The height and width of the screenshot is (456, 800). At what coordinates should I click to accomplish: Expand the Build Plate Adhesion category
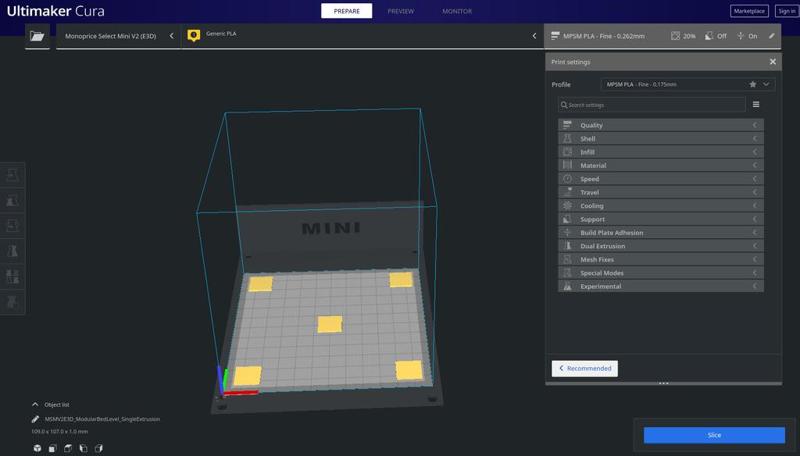pyautogui.click(x=661, y=233)
